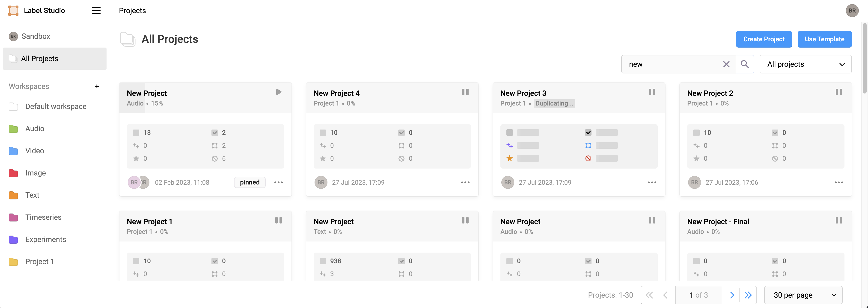Click the Create Project button
Viewport: 868px width, 308px height.
pyautogui.click(x=764, y=39)
